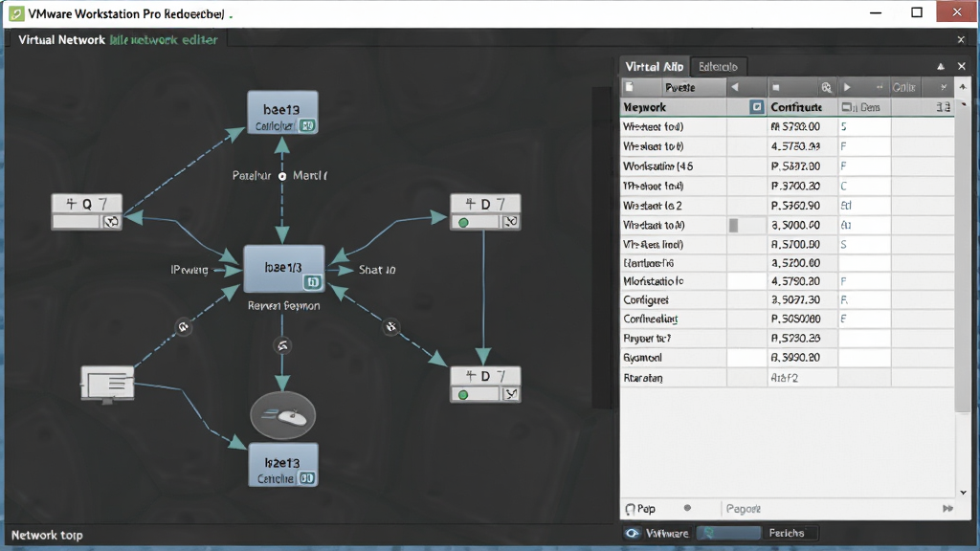Click the fast-forward double arrow in the panel footer

(947, 509)
